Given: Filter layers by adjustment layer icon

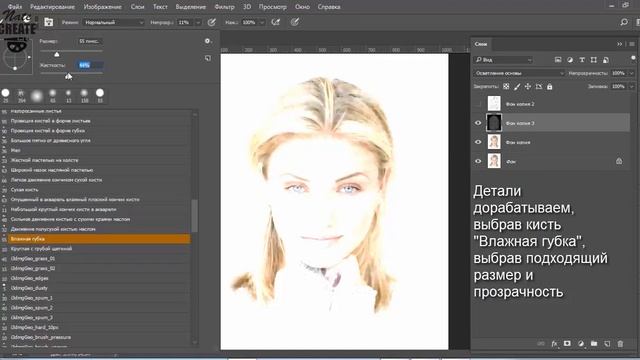Looking at the screenshot, I should 570,60.
